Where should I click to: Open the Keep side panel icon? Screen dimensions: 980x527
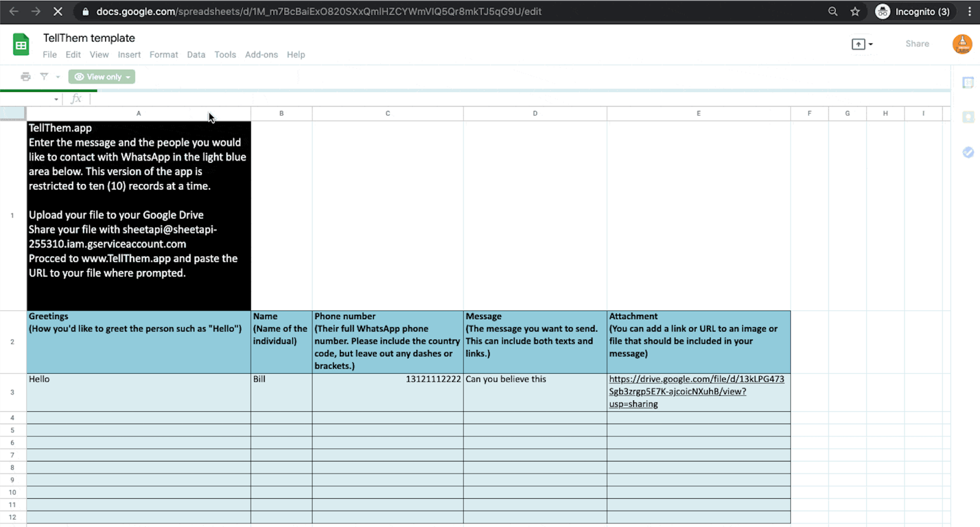point(968,117)
